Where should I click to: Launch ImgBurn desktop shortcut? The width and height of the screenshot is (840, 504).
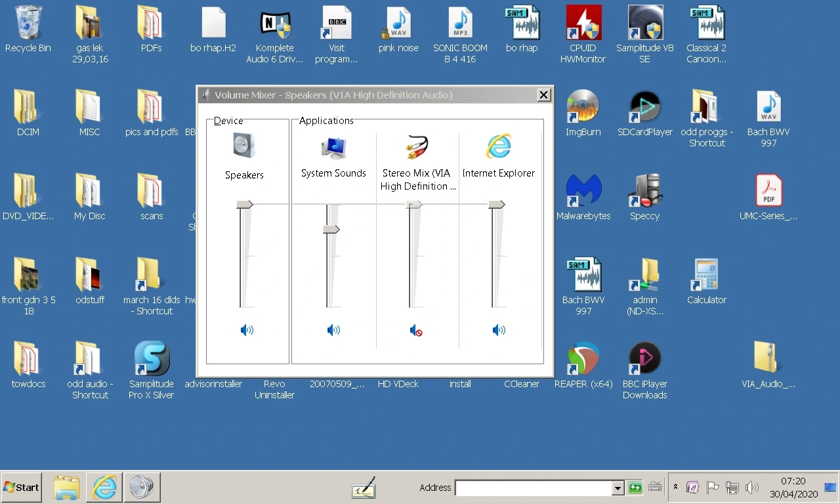[x=583, y=107]
